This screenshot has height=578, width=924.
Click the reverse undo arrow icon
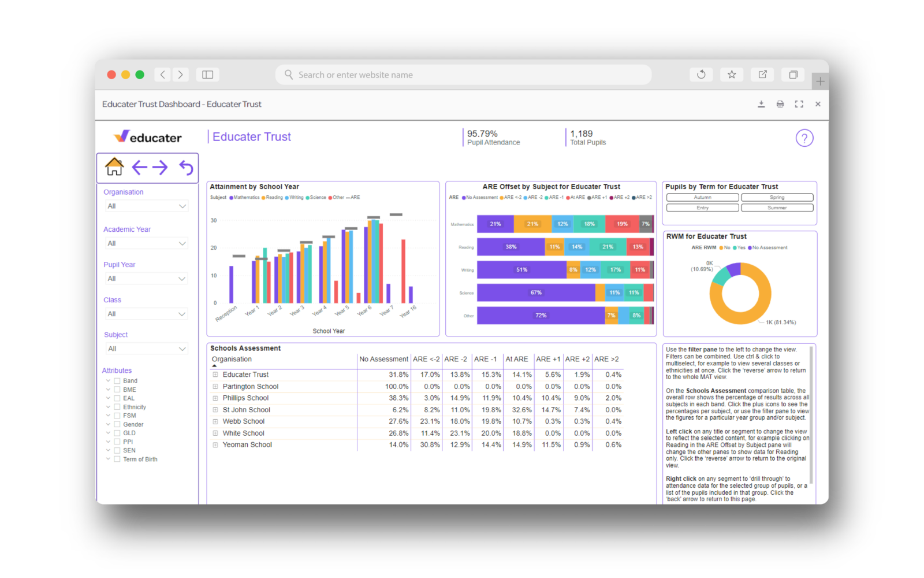click(186, 168)
